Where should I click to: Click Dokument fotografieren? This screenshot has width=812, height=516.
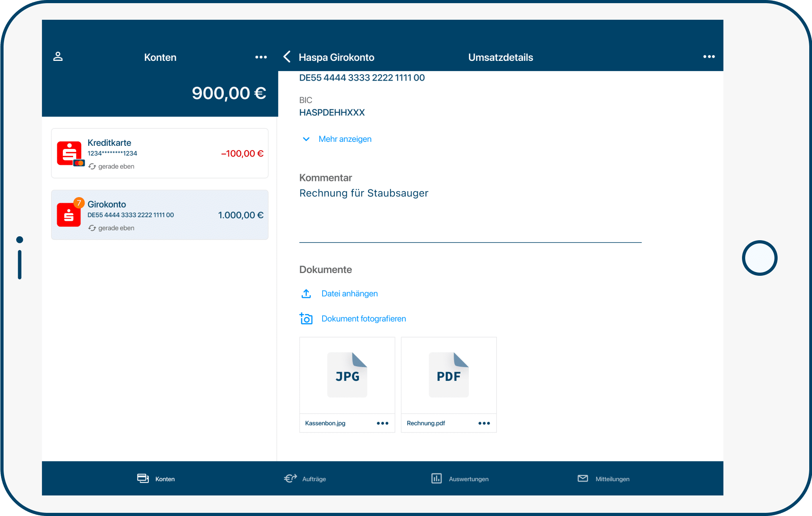364,318
